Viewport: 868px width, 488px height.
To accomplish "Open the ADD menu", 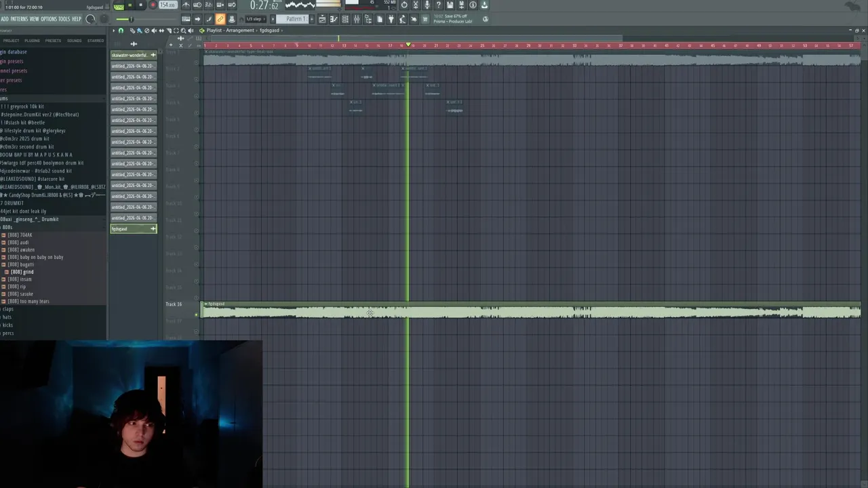I will tap(5, 19).
